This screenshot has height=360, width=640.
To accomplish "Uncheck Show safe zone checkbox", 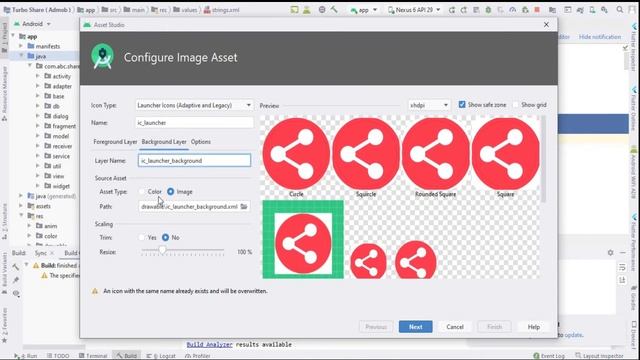I will pos(462,105).
